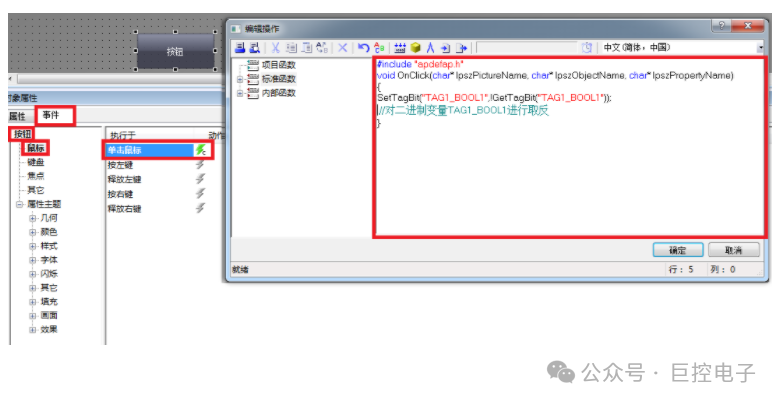Image resolution: width=780 pixels, height=403 pixels.
Task: Click the Undo arrow icon
Action: [364, 48]
